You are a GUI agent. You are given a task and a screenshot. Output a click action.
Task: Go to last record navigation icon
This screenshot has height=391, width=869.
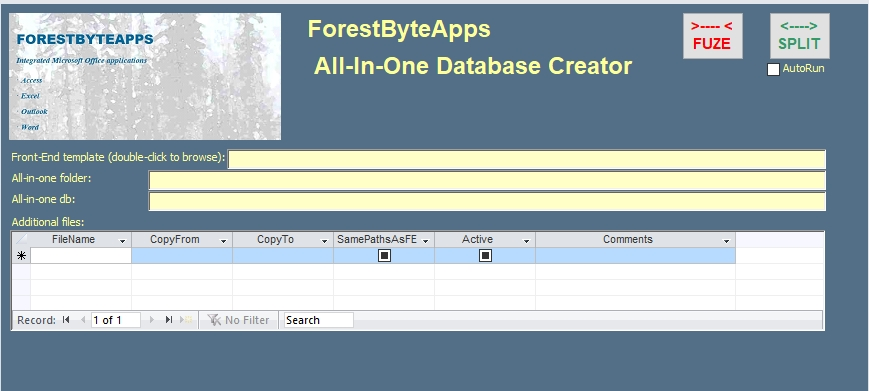pyautogui.click(x=169, y=320)
